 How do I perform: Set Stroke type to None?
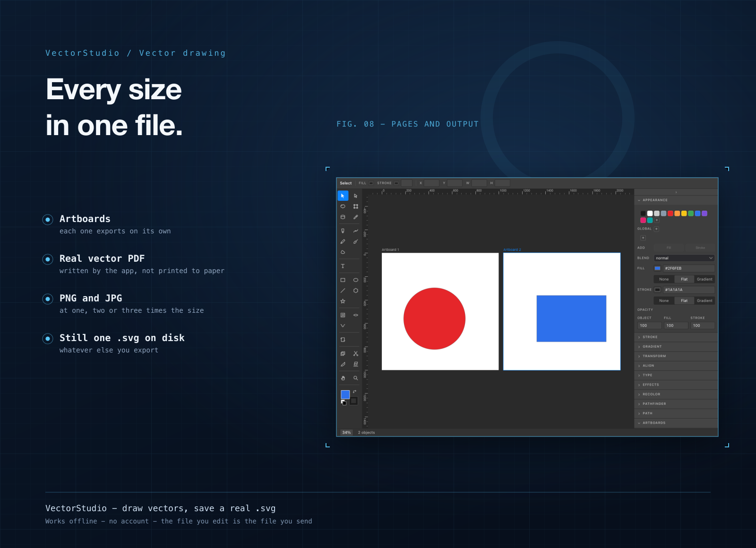click(x=664, y=300)
